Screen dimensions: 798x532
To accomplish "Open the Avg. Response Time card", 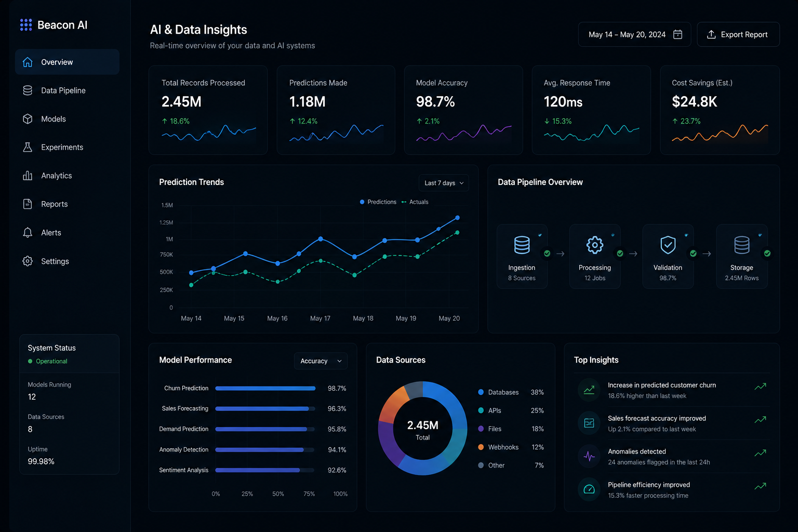I will pyautogui.click(x=591, y=110).
